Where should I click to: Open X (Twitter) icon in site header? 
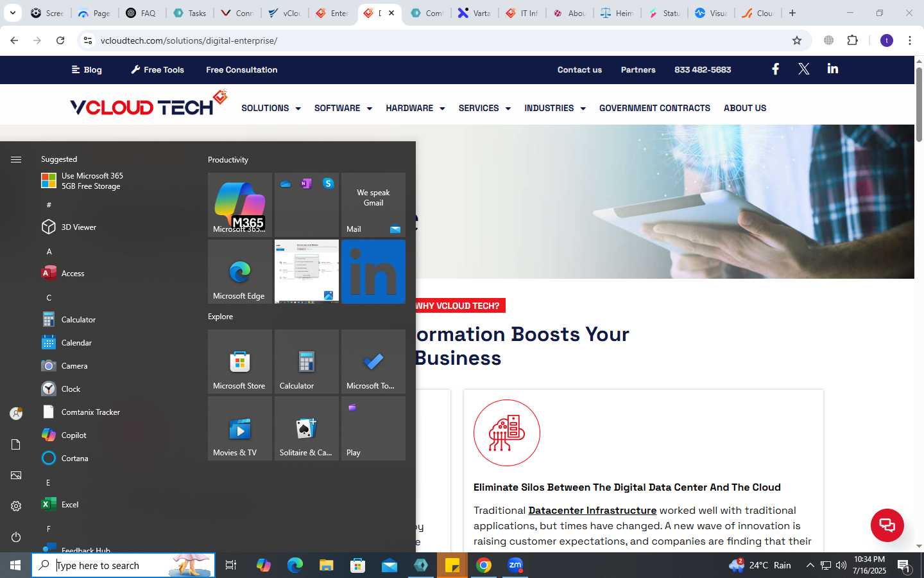click(x=803, y=69)
